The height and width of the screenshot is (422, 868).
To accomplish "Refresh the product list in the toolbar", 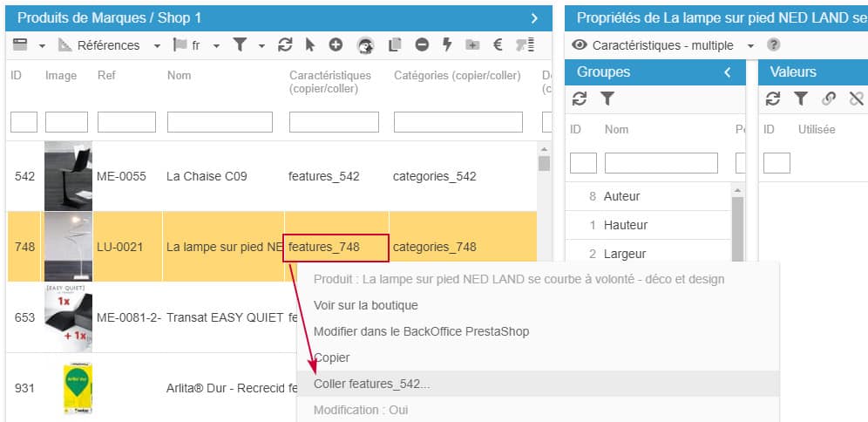I will [x=285, y=45].
